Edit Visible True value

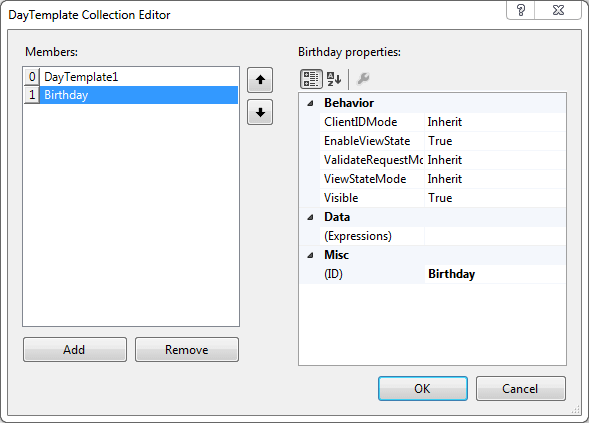click(495, 198)
